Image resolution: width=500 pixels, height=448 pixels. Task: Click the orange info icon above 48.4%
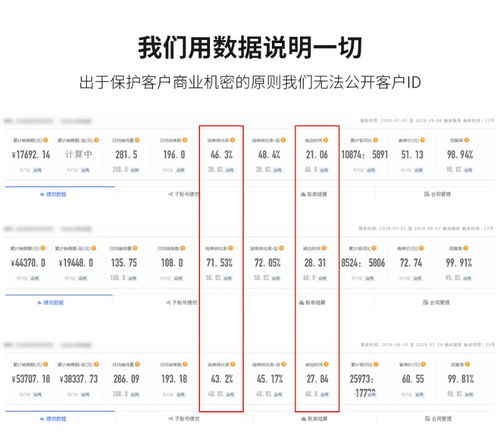tap(283, 140)
